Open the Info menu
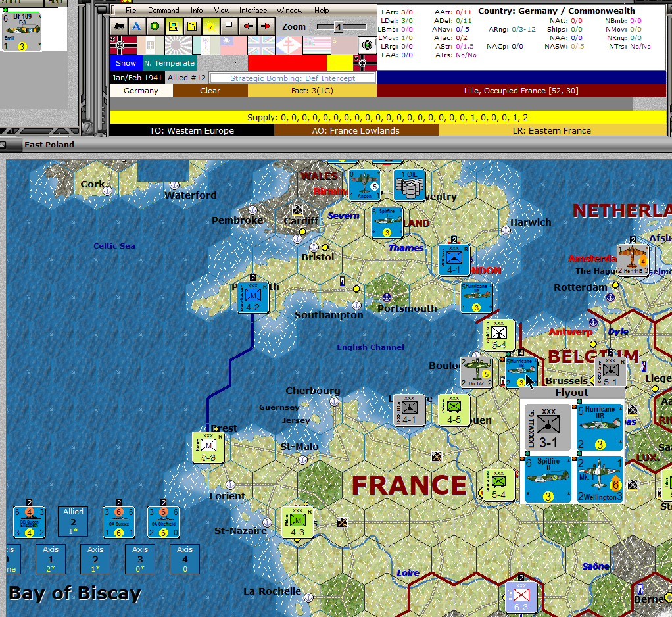Screen dimensions: 672x617 coord(197,11)
